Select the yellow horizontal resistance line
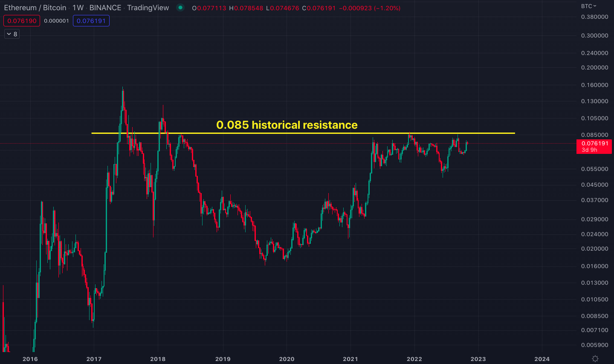Viewport: 614px width, 364px height. click(x=303, y=133)
